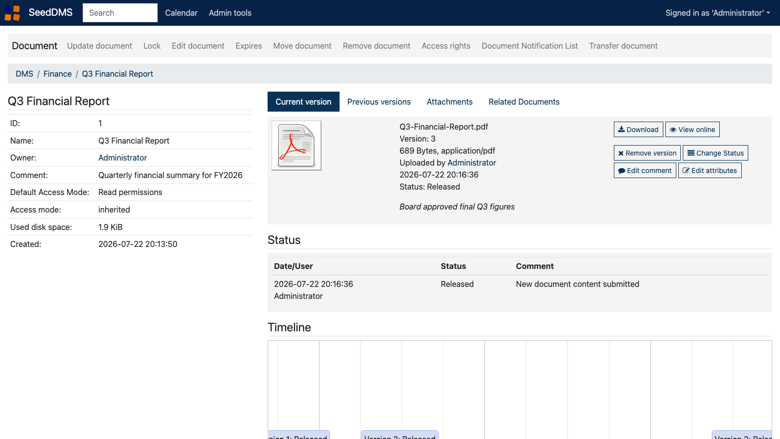The width and height of the screenshot is (780, 439).
Task: Download the Q3-Financial-Report.pdf file
Action: point(638,129)
